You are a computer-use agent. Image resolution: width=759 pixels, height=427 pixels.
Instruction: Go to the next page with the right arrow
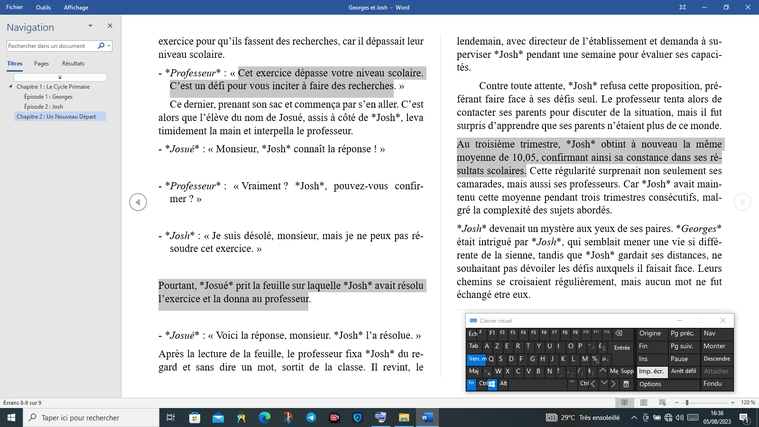click(x=742, y=202)
